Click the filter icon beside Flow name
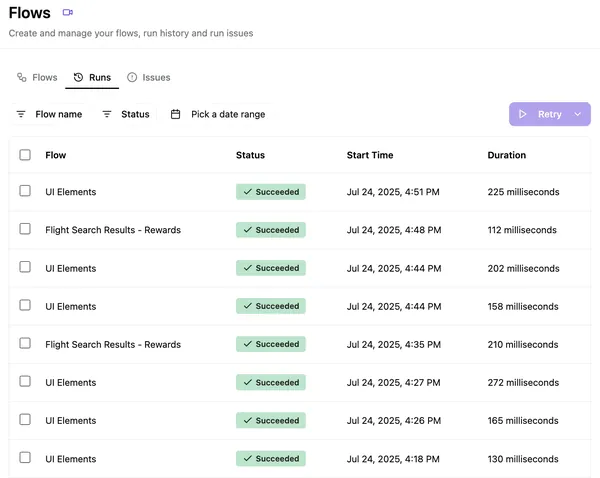 tap(21, 114)
